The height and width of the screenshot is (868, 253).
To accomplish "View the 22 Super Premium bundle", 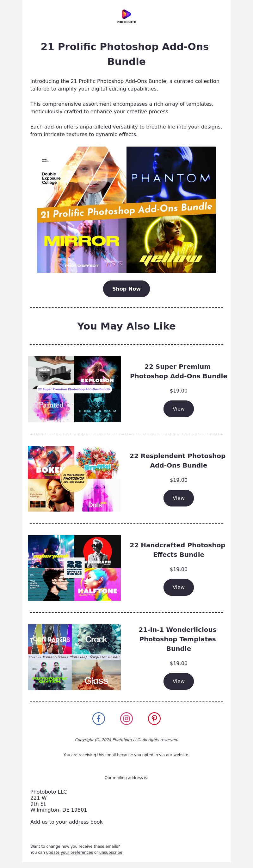I will point(179,409).
